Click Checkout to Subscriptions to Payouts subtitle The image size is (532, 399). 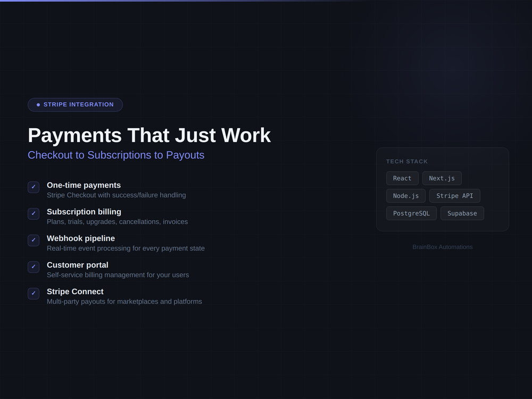coord(116,155)
